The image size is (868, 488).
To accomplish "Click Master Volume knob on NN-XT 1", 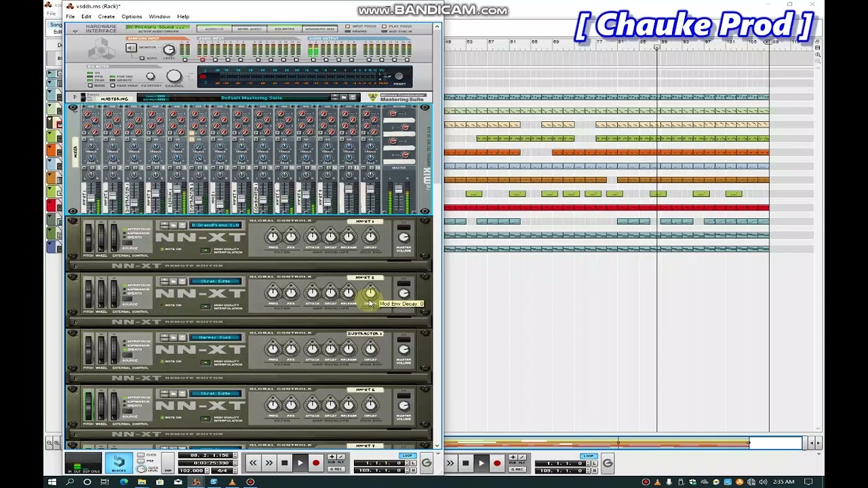I will click(x=403, y=237).
